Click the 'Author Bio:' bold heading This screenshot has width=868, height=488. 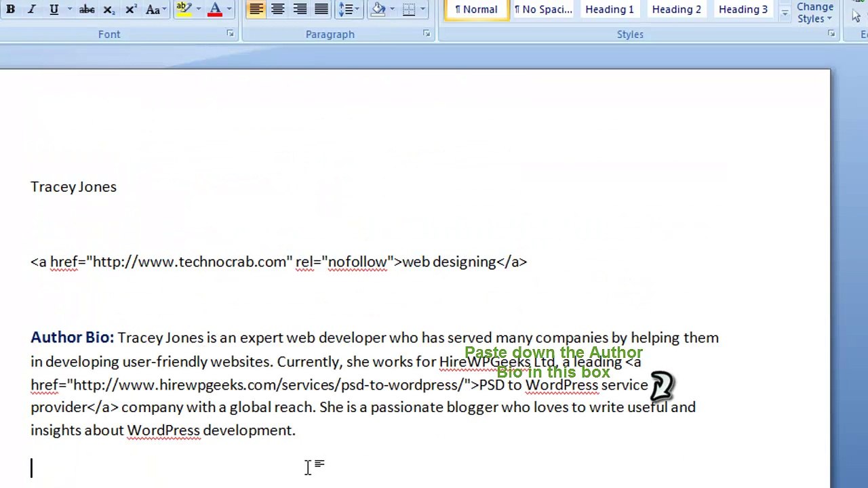[x=73, y=338]
